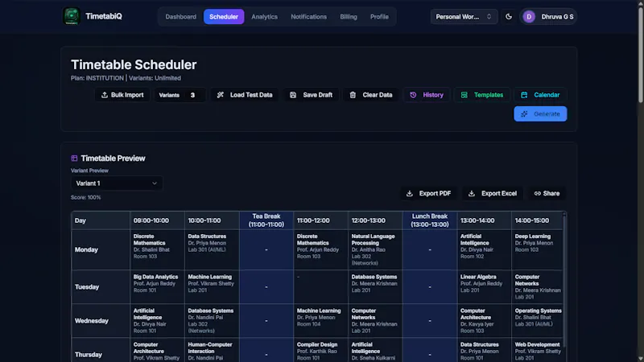Click the Score: 100% label

(85, 197)
